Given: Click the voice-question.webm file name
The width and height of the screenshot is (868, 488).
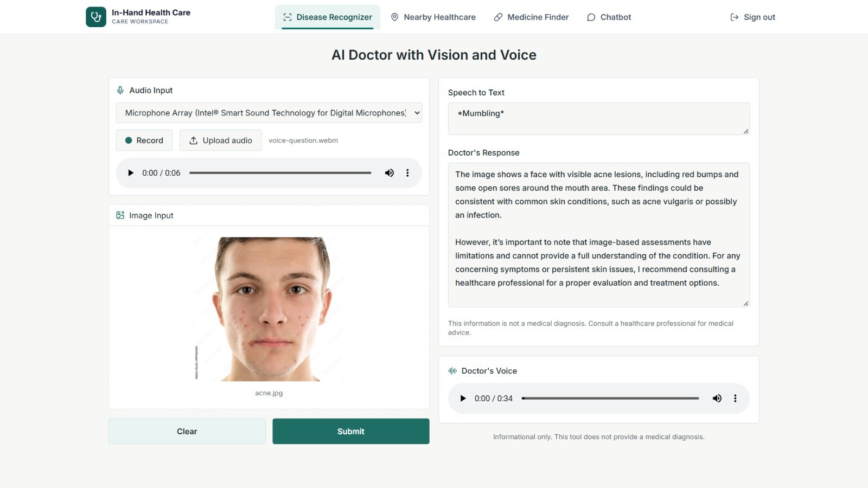Looking at the screenshot, I should tap(303, 140).
